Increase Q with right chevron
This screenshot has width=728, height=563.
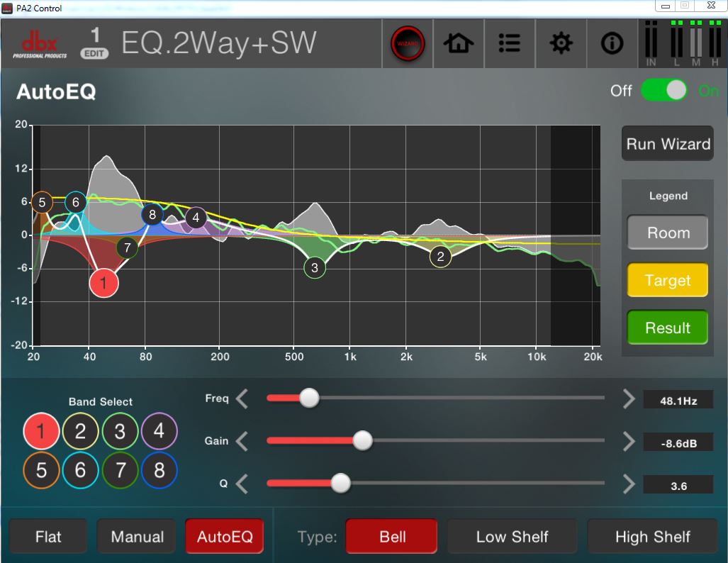(629, 484)
